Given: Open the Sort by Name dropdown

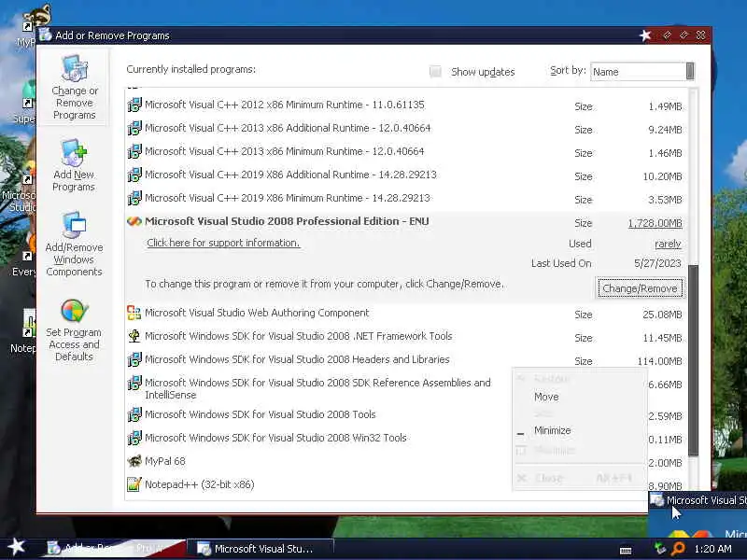Looking at the screenshot, I should [642, 72].
